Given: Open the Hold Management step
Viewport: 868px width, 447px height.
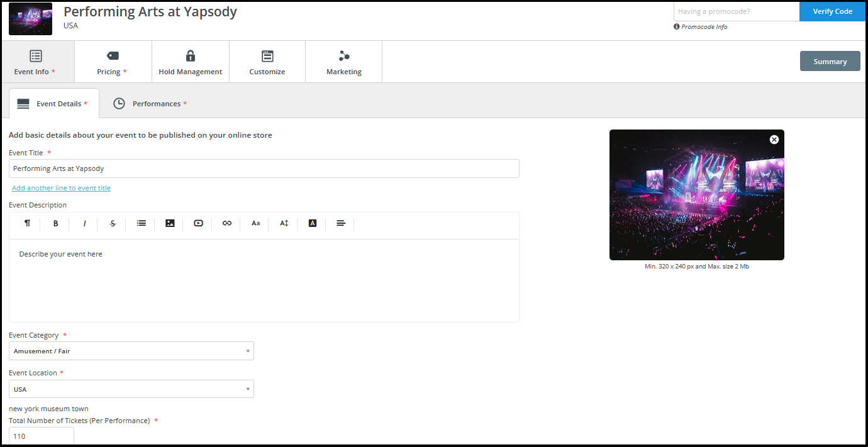Looking at the screenshot, I should pyautogui.click(x=190, y=62).
